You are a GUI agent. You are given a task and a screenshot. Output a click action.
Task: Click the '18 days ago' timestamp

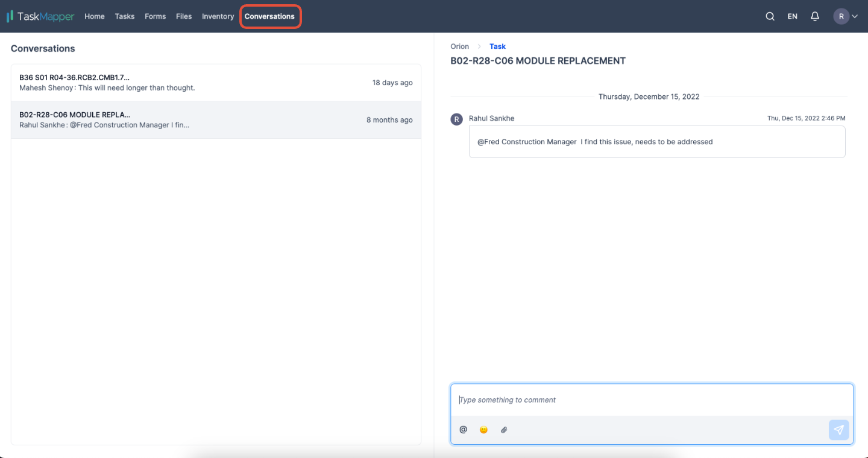tap(392, 83)
